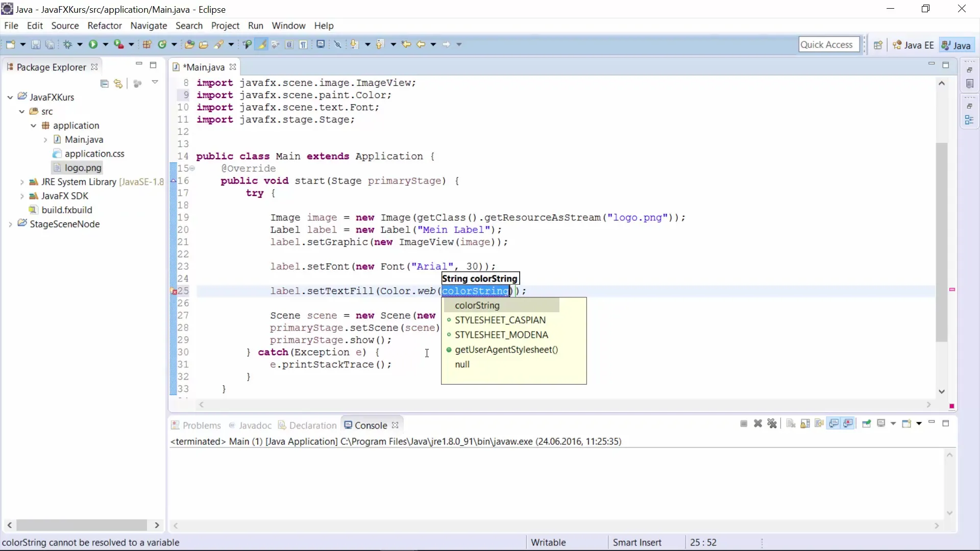
Task: Pin the Console view
Action: 867,424
